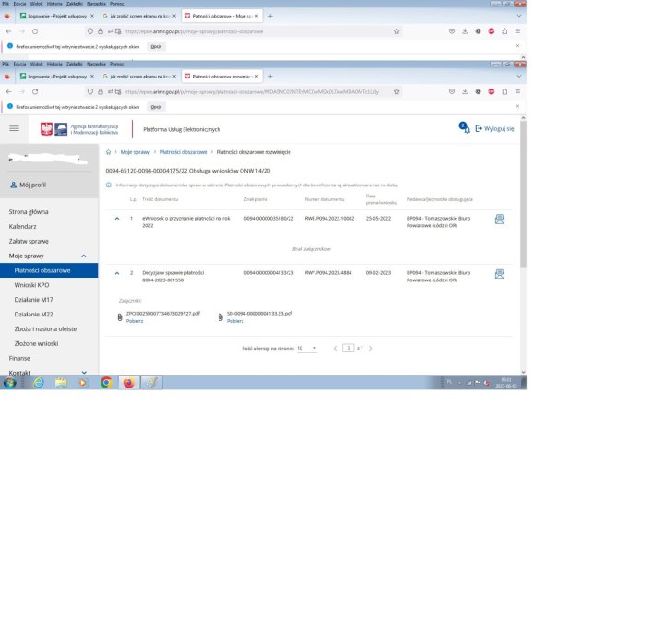
Task: Open rows per page dropdown showing 10
Action: (x=307, y=348)
